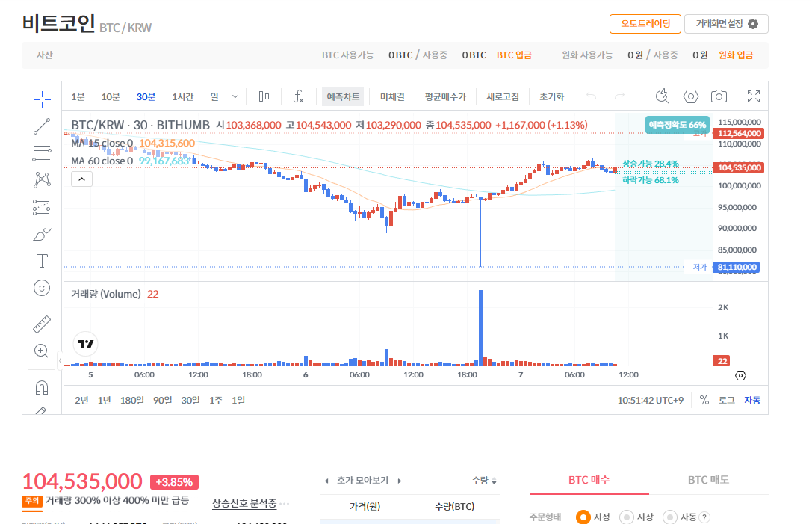Click help icon next to 자동
The width and height of the screenshot is (812, 524).
click(x=704, y=517)
